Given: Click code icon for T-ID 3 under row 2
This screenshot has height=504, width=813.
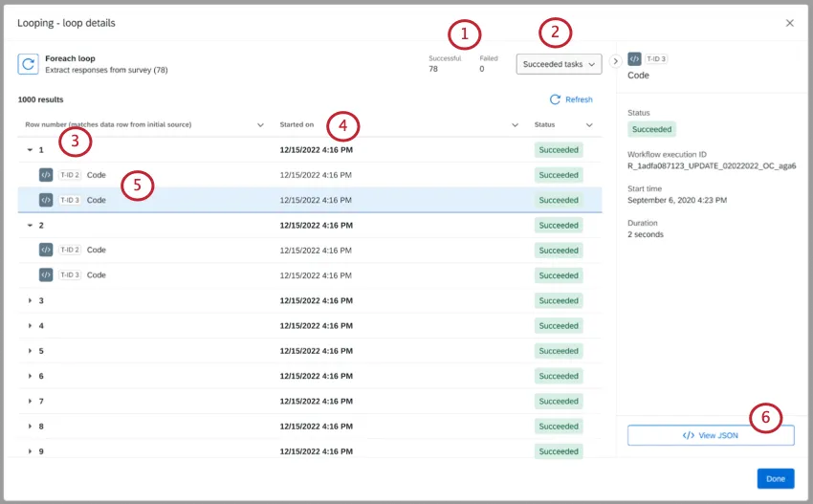Looking at the screenshot, I should point(46,275).
